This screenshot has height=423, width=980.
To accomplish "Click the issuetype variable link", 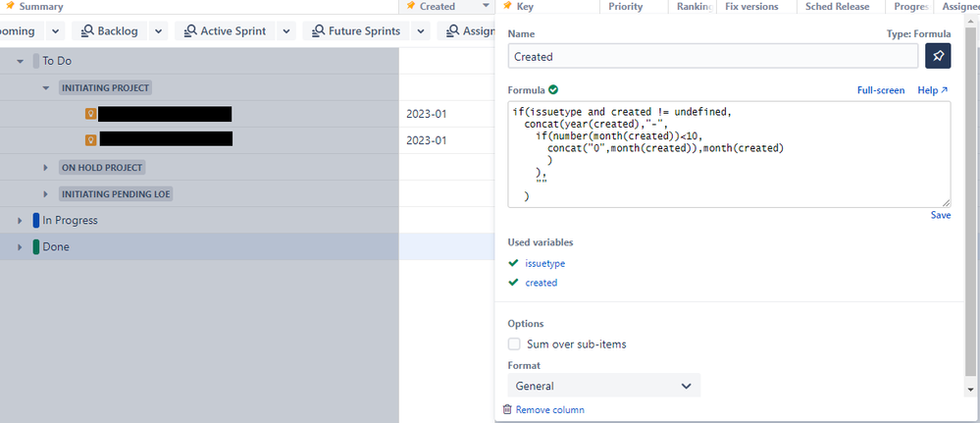I will (545, 263).
